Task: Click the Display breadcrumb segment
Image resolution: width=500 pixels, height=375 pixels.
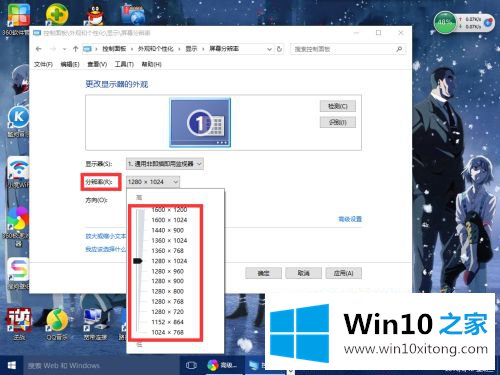Action: pyautogui.click(x=191, y=49)
